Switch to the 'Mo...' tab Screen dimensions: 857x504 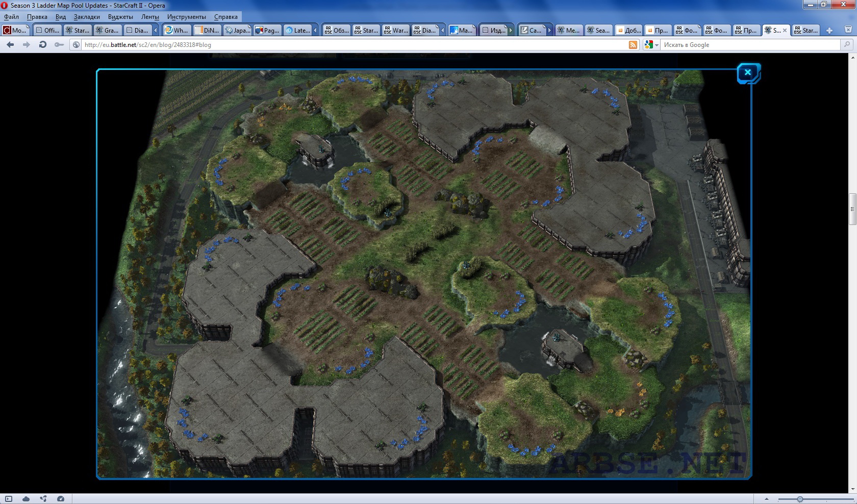(16, 31)
